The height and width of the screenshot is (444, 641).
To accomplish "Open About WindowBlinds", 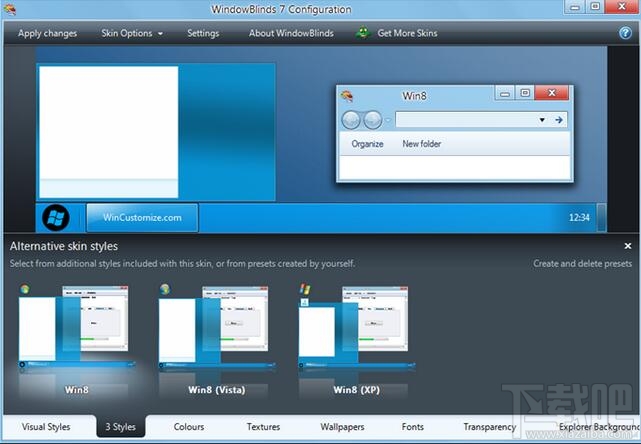I will click(x=291, y=33).
